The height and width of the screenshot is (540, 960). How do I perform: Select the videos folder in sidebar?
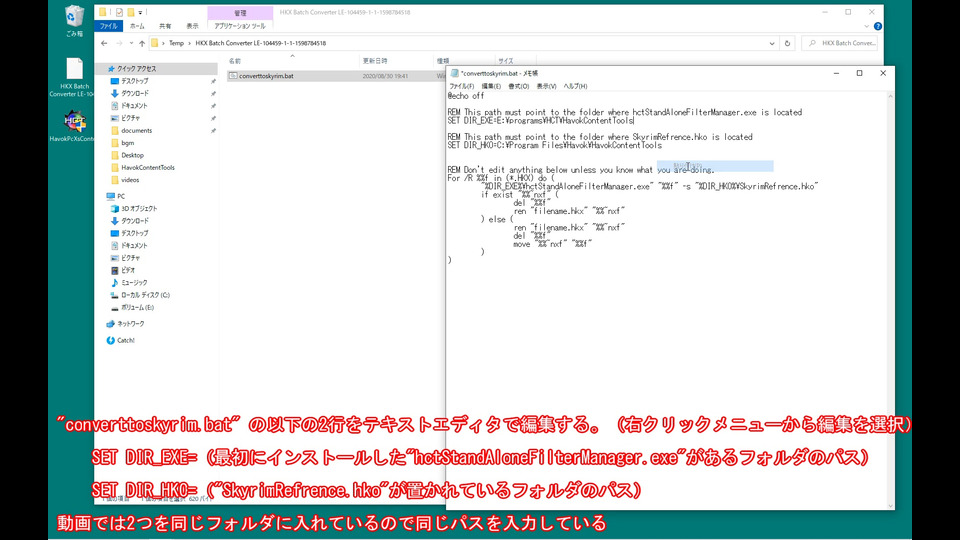pyautogui.click(x=130, y=180)
